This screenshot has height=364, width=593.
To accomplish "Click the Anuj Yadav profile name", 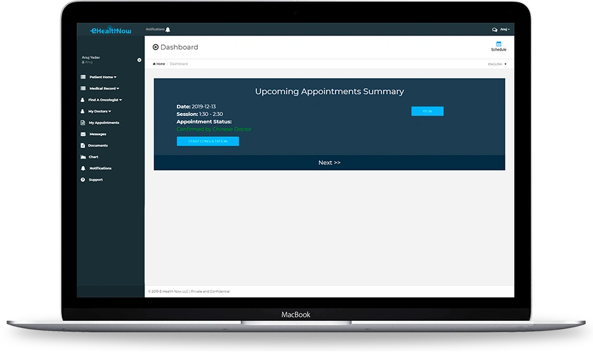I will coord(91,58).
